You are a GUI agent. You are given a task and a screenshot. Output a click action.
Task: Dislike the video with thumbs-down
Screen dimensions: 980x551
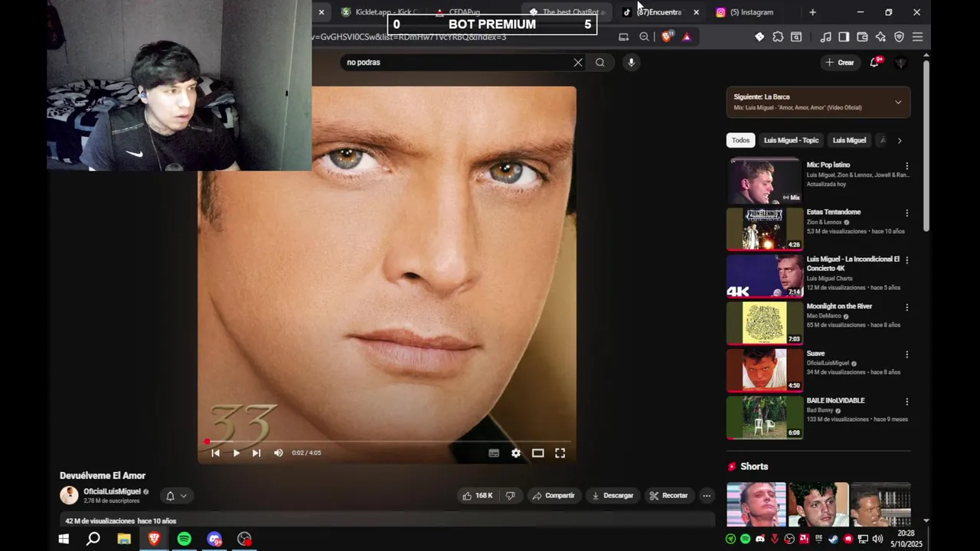pyautogui.click(x=510, y=496)
